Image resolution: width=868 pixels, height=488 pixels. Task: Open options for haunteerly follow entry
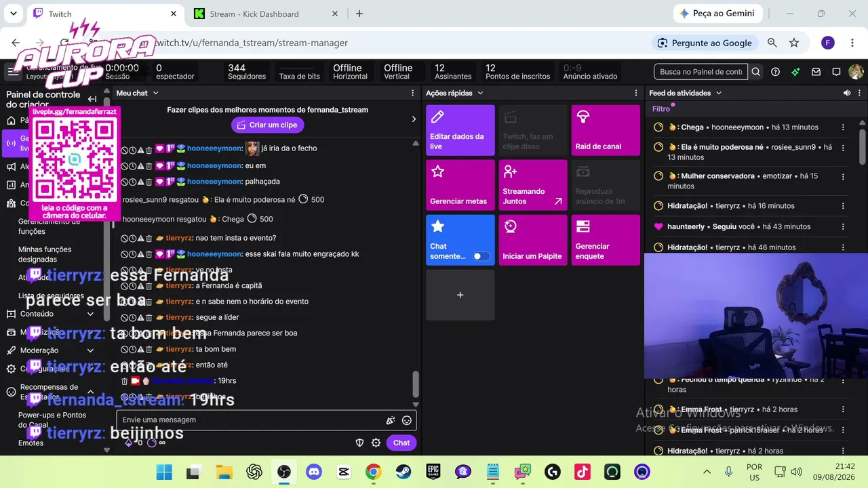843,227
